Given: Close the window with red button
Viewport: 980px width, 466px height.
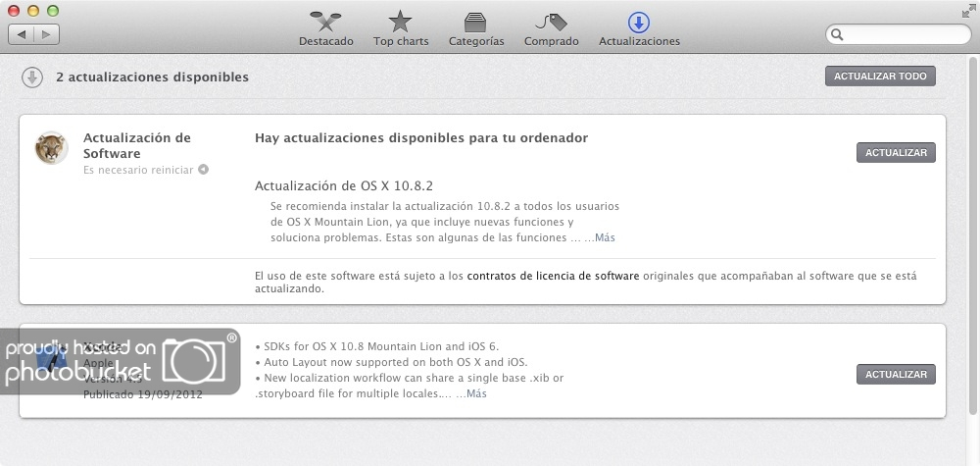Looking at the screenshot, I should tap(13, 11).
